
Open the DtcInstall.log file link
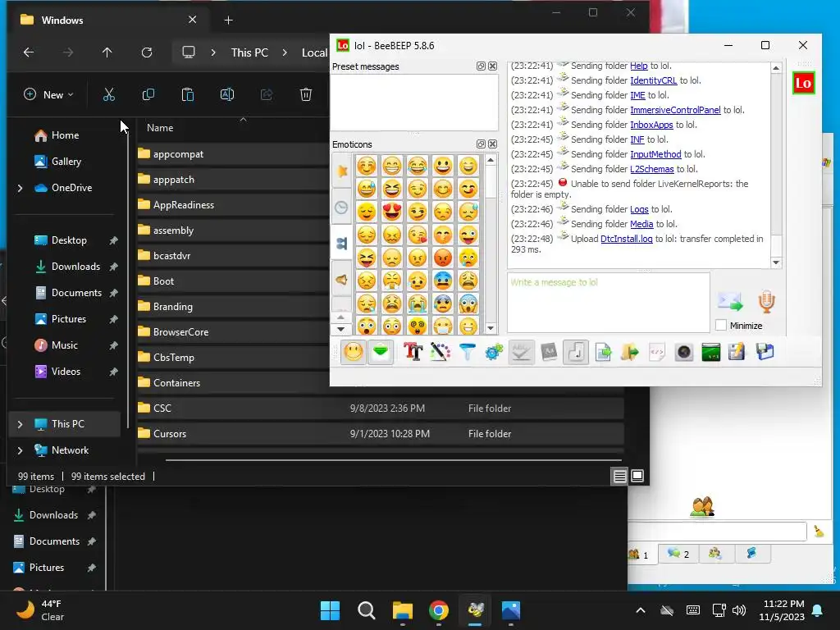(626, 239)
